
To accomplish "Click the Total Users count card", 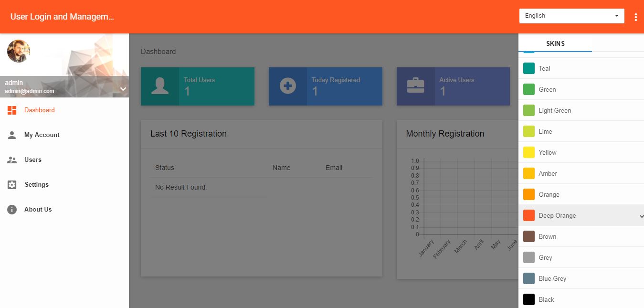I will pyautogui.click(x=198, y=86).
